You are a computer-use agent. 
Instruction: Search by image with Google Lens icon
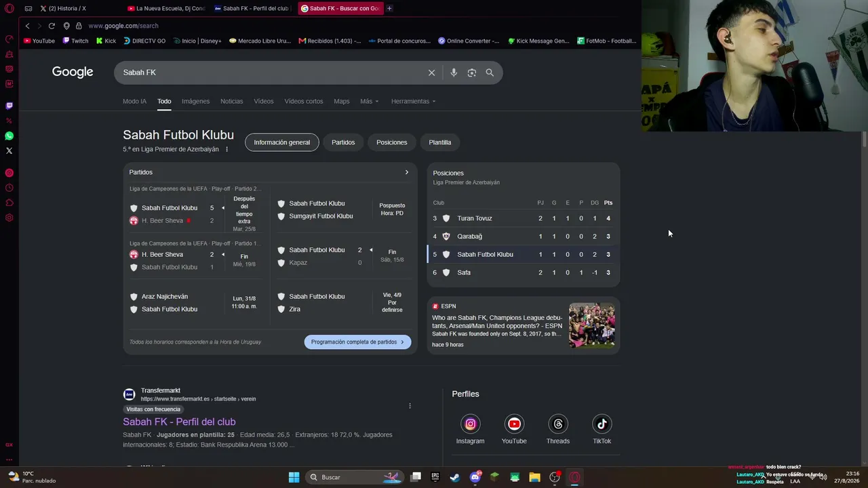click(x=472, y=73)
